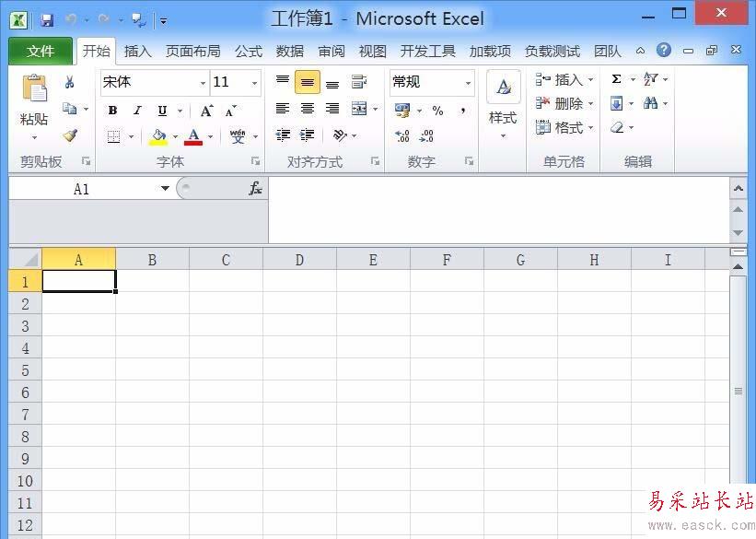This screenshot has width=756, height=539.
Task: Expand the 粘贴 paste options arrow
Action: (x=34, y=137)
